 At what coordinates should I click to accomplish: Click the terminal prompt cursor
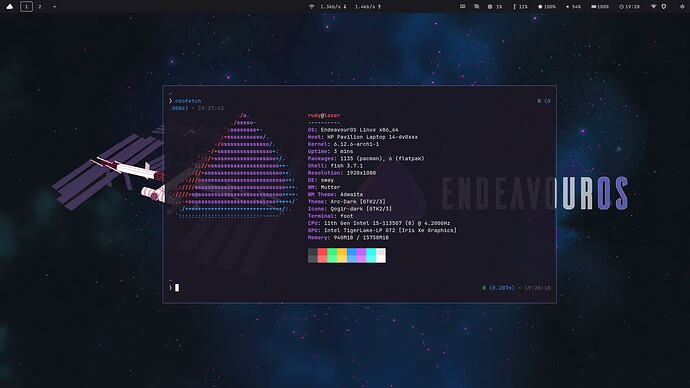point(177,288)
